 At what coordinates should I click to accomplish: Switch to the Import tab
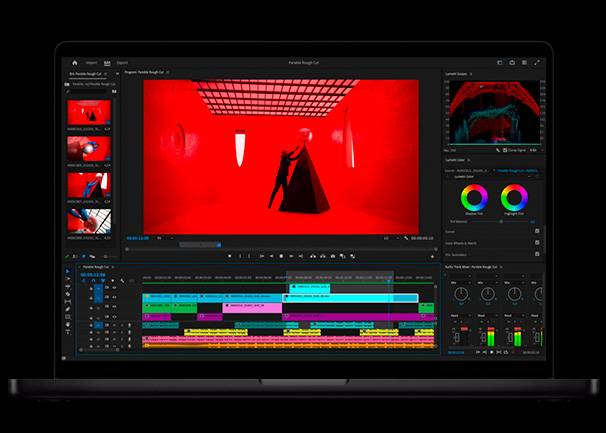click(x=91, y=62)
